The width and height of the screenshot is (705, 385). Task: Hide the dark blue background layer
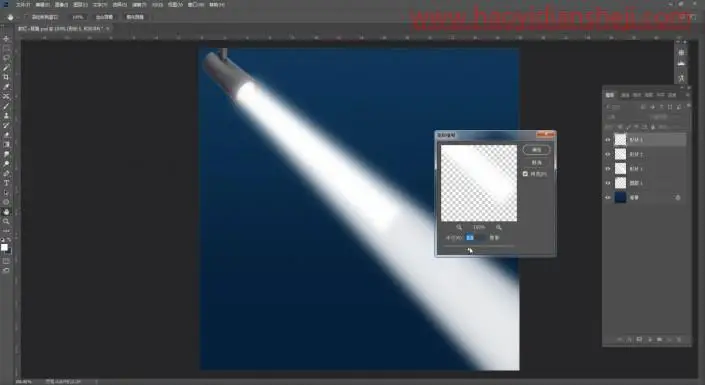pyautogui.click(x=607, y=197)
